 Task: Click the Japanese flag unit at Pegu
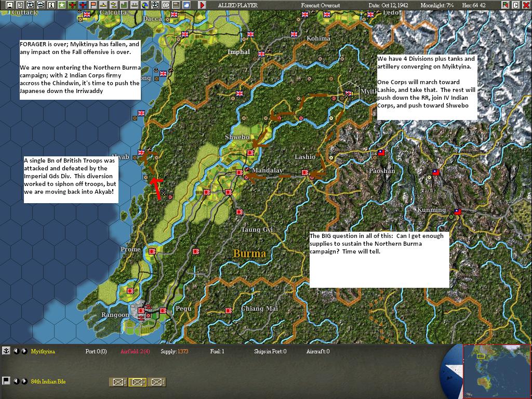click(163, 311)
